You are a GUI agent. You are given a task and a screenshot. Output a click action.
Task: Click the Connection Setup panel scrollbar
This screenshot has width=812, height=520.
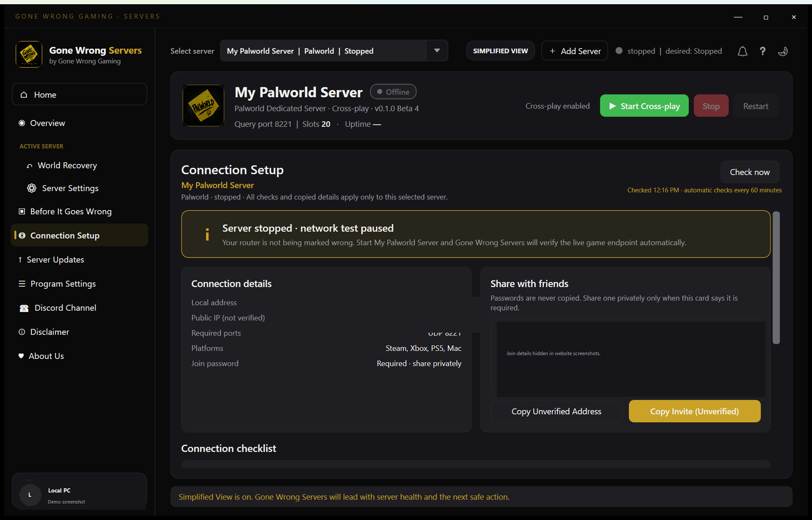click(776, 277)
